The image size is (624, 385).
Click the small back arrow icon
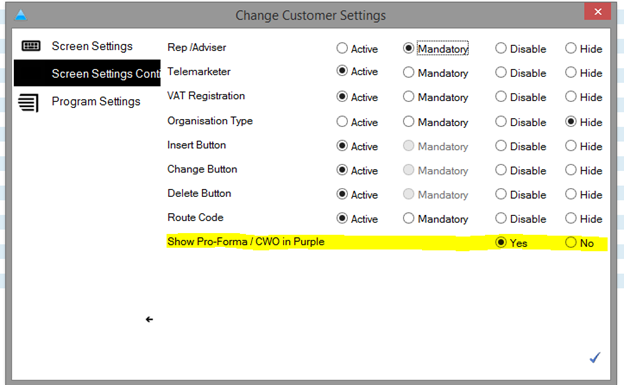149,319
